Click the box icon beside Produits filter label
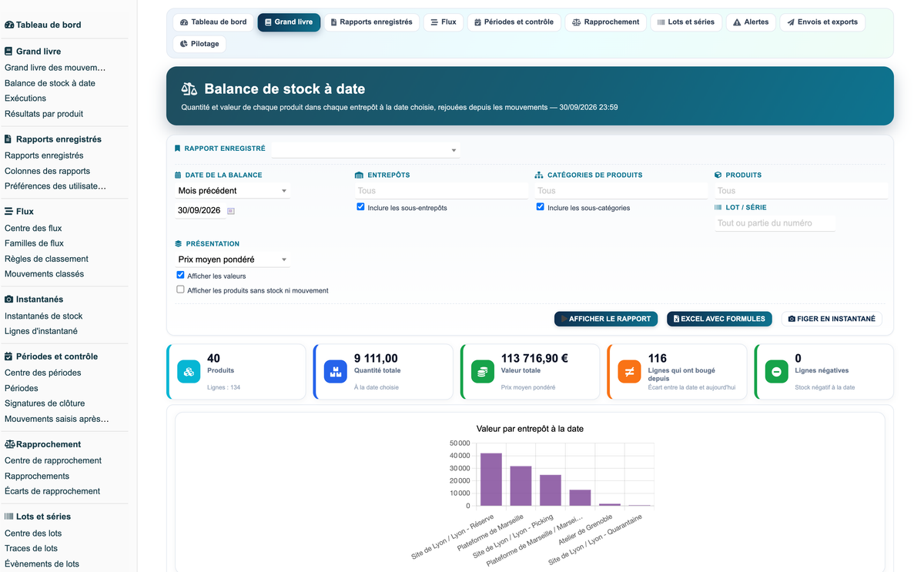The image size is (924, 572). pos(718,176)
